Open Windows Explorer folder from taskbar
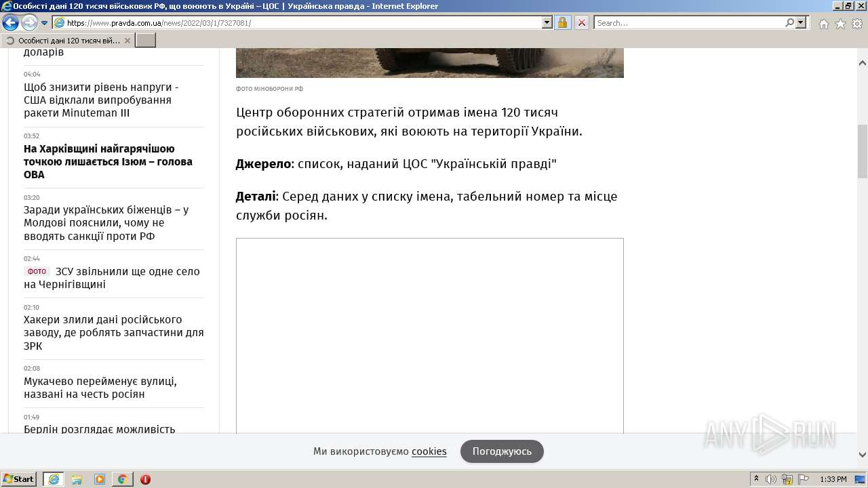Viewport: 868px width, 488px height. click(x=77, y=479)
